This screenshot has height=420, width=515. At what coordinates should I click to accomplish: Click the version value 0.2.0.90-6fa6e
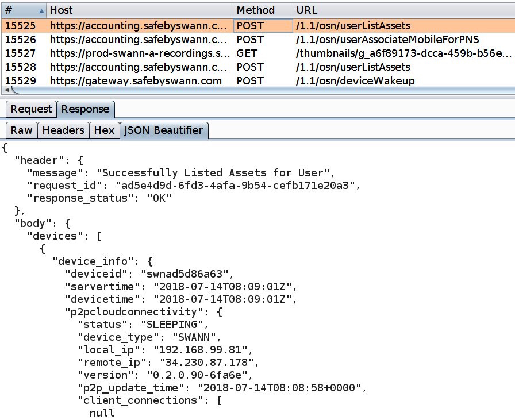[x=197, y=375]
